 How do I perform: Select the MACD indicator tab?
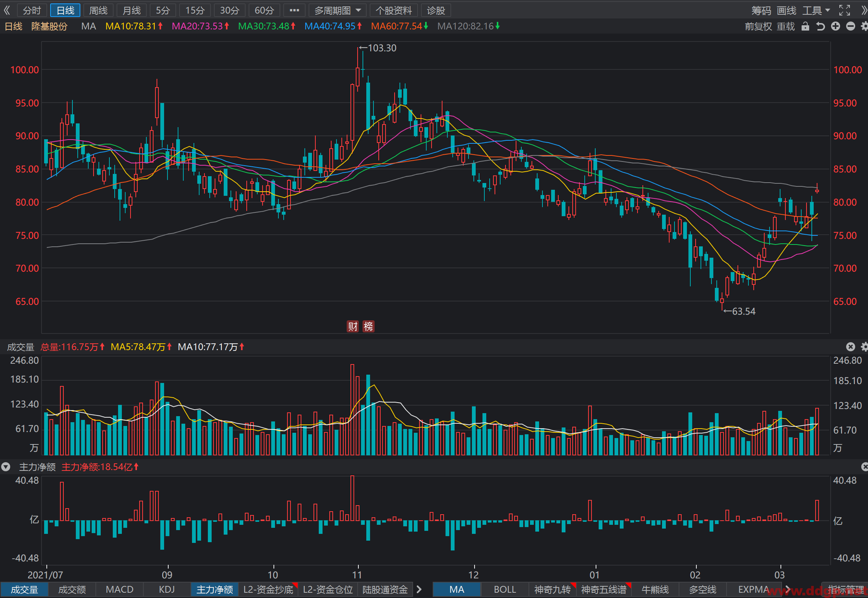pyautogui.click(x=120, y=589)
